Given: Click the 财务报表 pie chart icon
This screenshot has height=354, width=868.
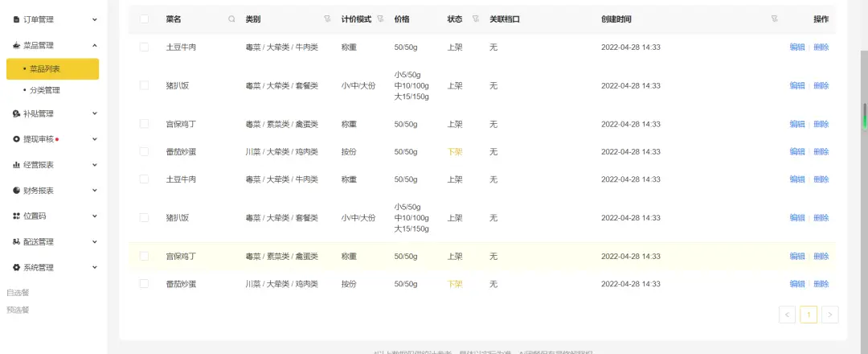Looking at the screenshot, I should 16,191.
